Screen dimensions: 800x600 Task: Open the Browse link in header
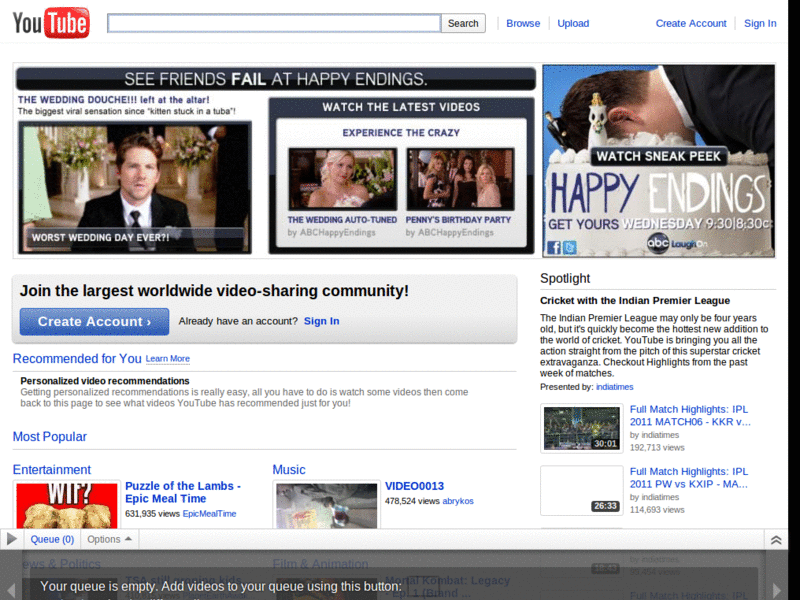pyautogui.click(x=523, y=23)
